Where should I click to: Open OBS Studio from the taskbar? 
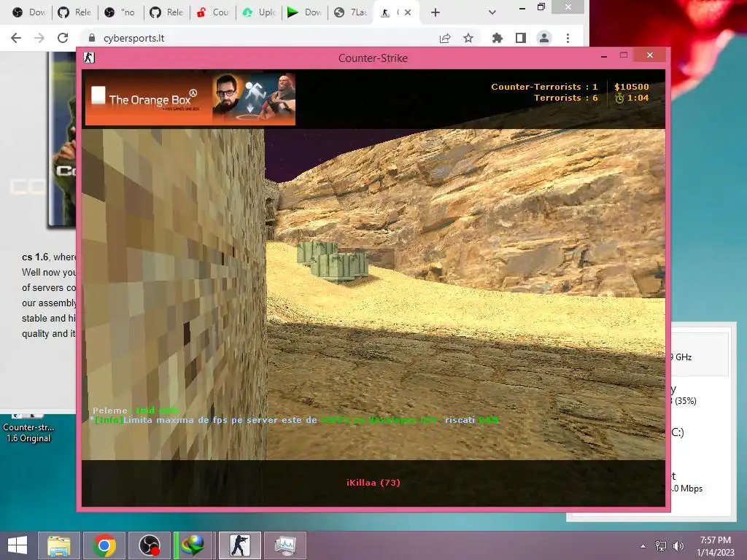point(149,545)
